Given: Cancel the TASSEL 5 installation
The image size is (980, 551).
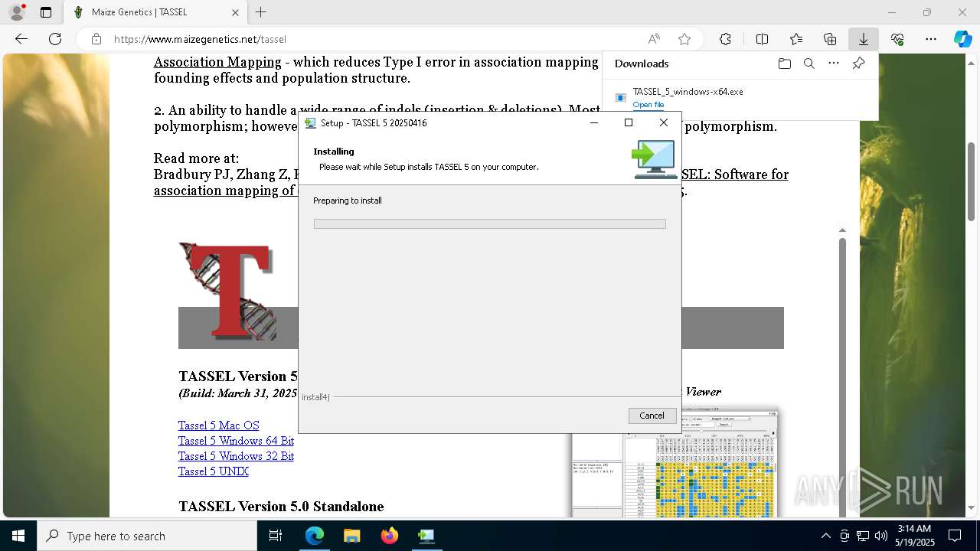Looking at the screenshot, I should (652, 416).
